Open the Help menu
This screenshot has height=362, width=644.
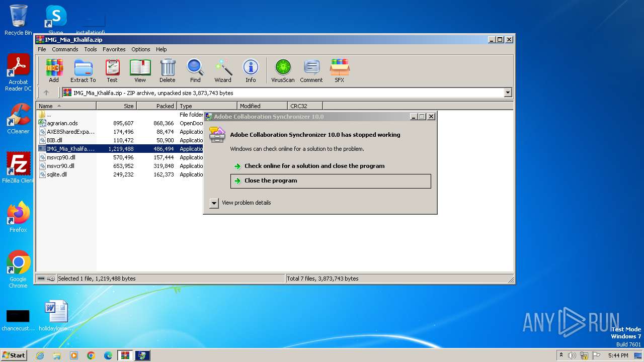pos(161,49)
